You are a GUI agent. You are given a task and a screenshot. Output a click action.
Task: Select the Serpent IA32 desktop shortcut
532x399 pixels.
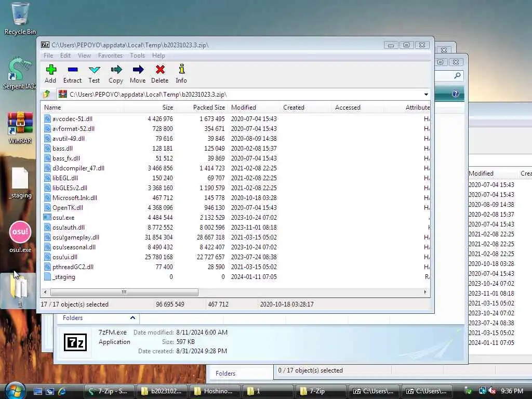tap(20, 73)
